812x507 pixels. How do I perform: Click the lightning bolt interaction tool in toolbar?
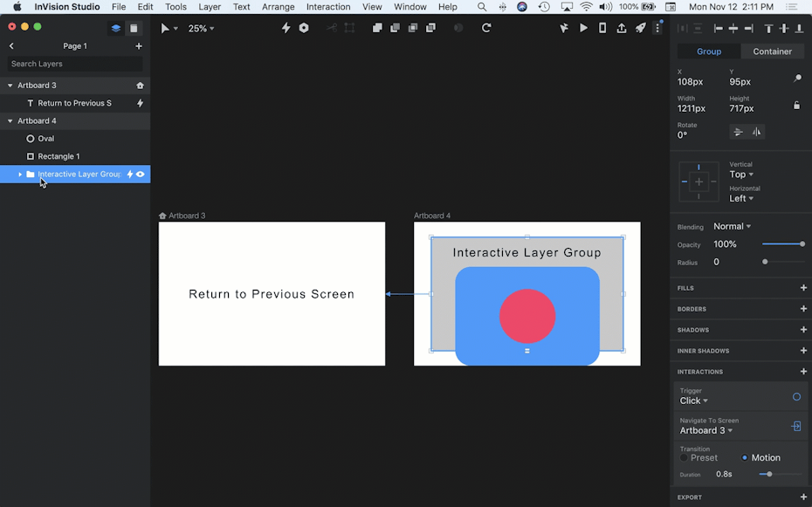click(286, 28)
